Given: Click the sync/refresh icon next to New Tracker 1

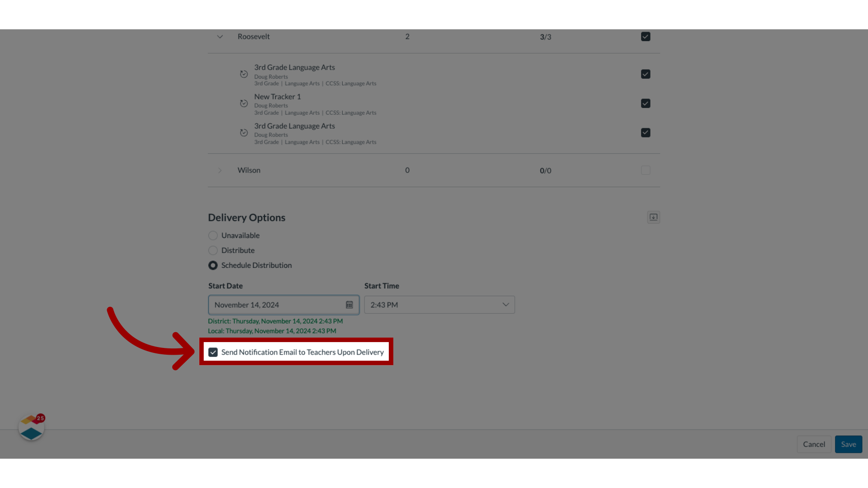Looking at the screenshot, I should (244, 103).
